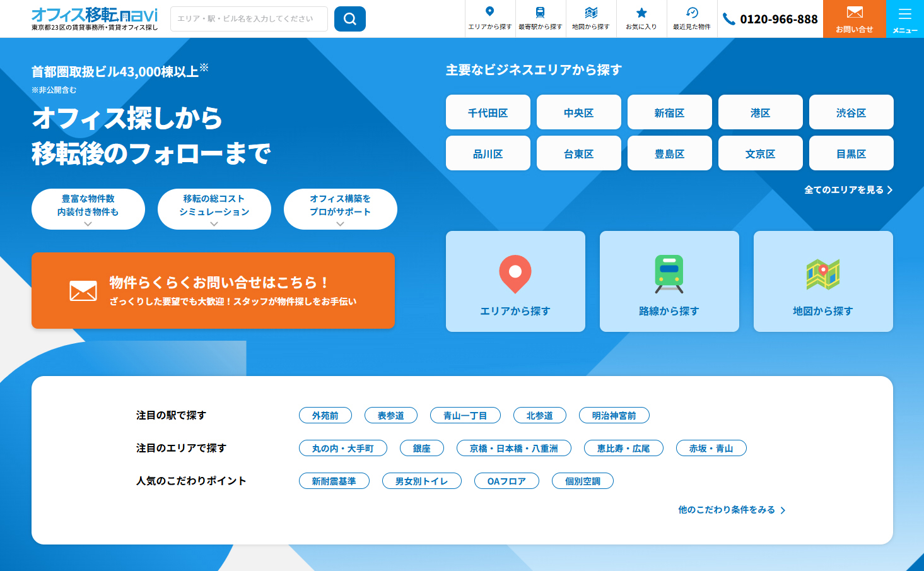Viewport: 924px width, 571px height.
Task: Choose the 個別空調 feature tag
Action: 583,481
